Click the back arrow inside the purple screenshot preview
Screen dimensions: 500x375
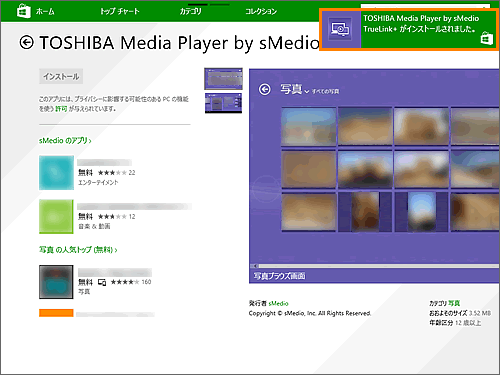[265, 89]
